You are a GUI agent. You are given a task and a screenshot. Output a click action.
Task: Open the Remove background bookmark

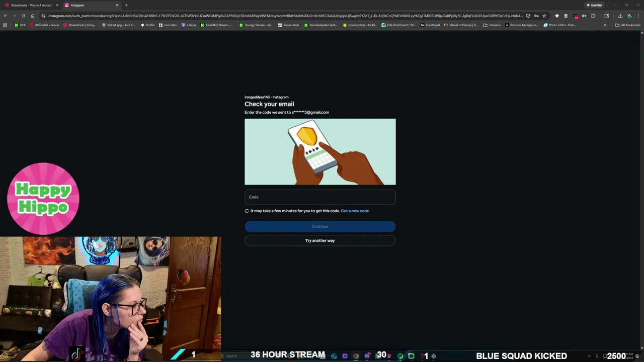[x=521, y=25]
